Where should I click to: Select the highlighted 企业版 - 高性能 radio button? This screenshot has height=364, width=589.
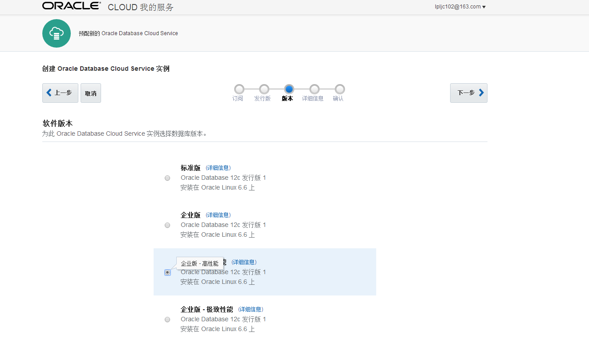(167, 272)
